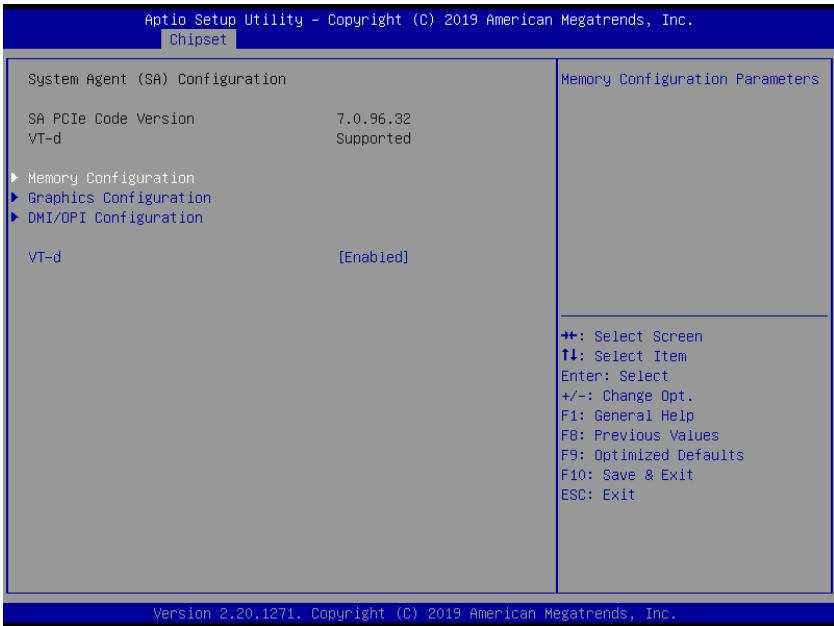Image resolution: width=834 pixels, height=626 pixels.
Task: Click the VT-d Supported status text
Action: [x=373, y=139]
